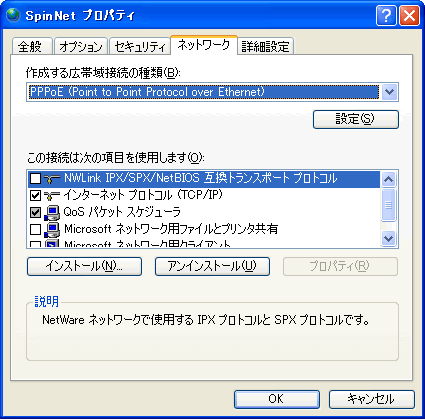Image resolution: width=425 pixels, height=419 pixels.
Task: Select the NWLink IPX/SPX/NetBIOS 互換トランスポート row
Action: 204,179
